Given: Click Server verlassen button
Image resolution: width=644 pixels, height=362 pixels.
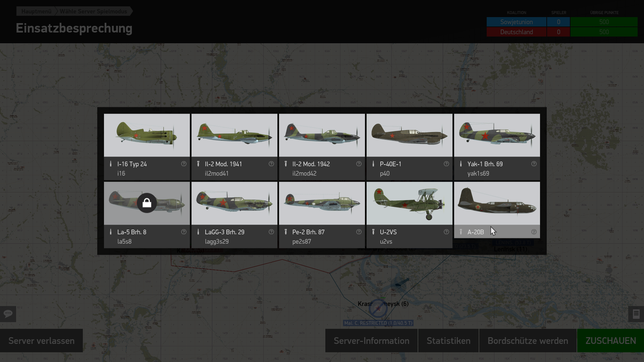Looking at the screenshot, I should click(41, 341).
